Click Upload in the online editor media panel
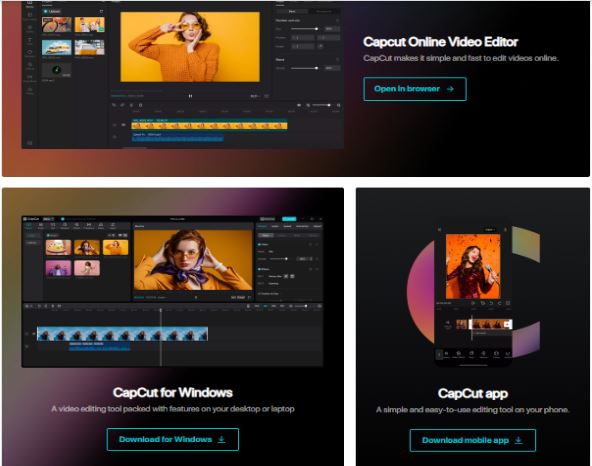 pyautogui.click(x=52, y=11)
